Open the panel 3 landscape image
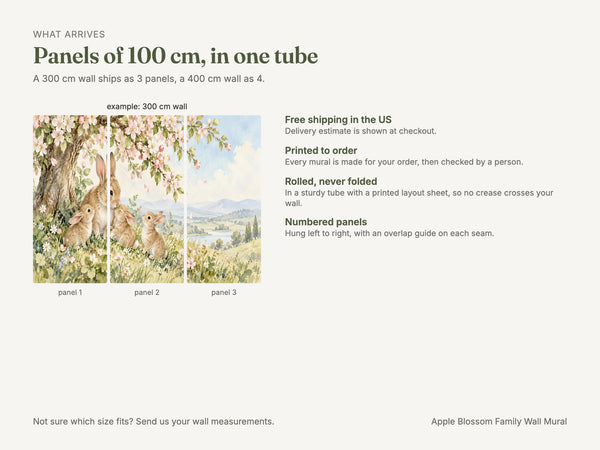 point(224,199)
